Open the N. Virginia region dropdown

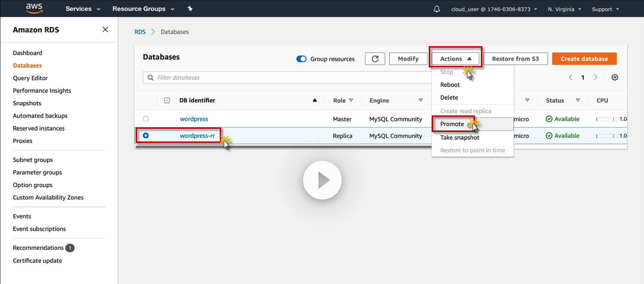pos(564,9)
